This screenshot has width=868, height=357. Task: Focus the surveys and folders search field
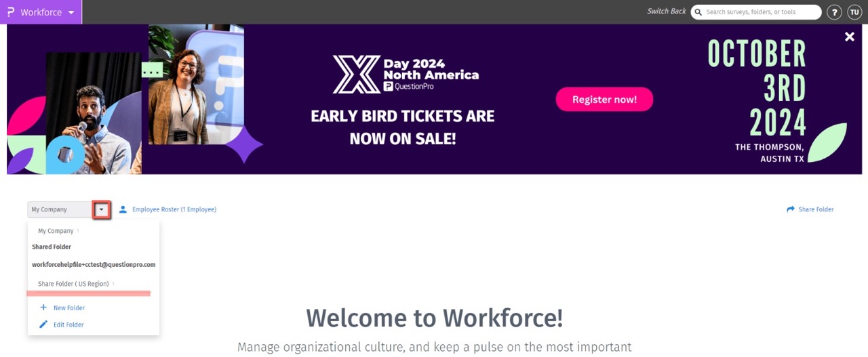[x=759, y=12]
